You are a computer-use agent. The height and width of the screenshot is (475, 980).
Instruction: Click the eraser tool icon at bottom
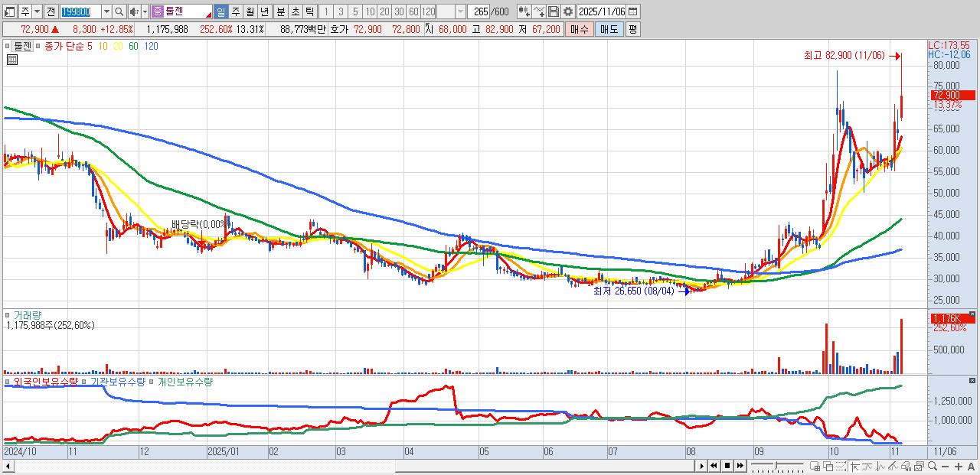pos(906,466)
